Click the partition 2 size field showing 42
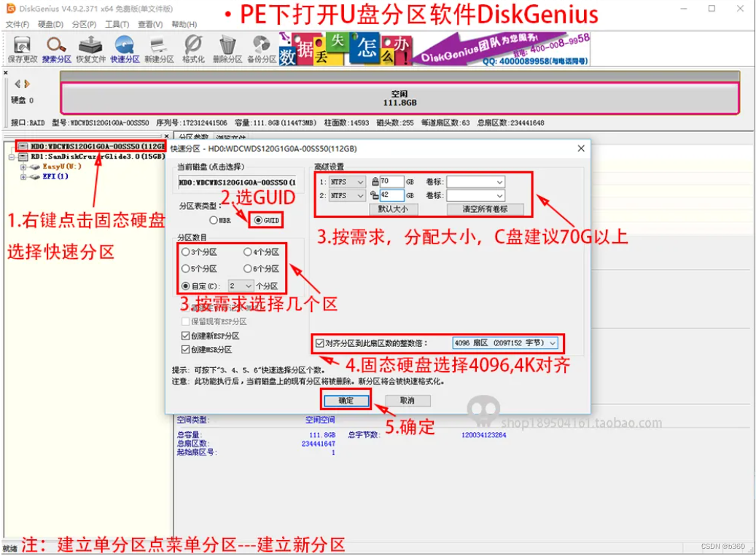The height and width of the screenshot is (556, 756). click(391, 195)
